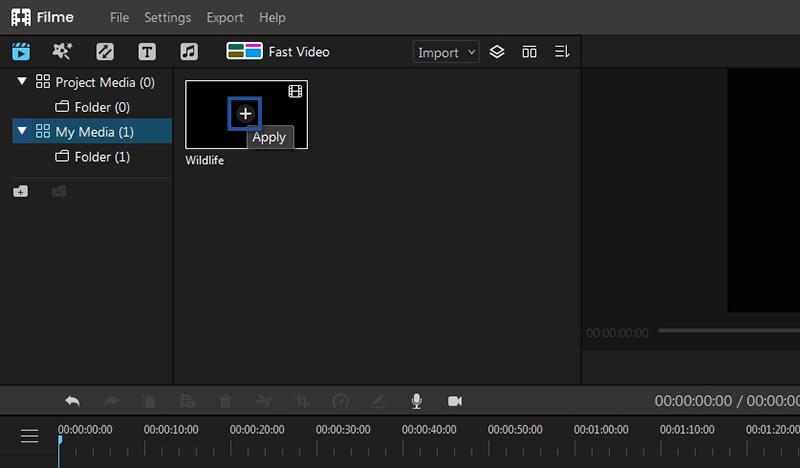This screenshot has width=800, height=468.
Task: Collapse the My Media tree node
Action: [x=22, y=131]
